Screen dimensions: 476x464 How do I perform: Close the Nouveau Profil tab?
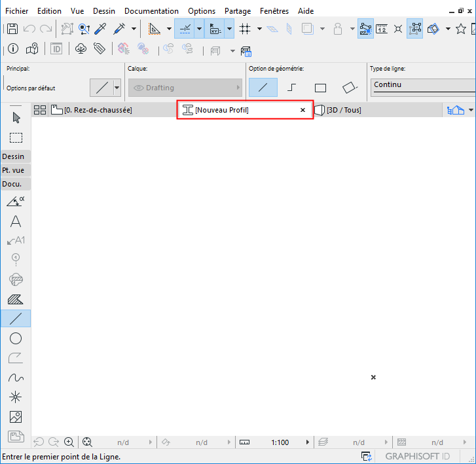pyautogui.click(x=302, y=110)
